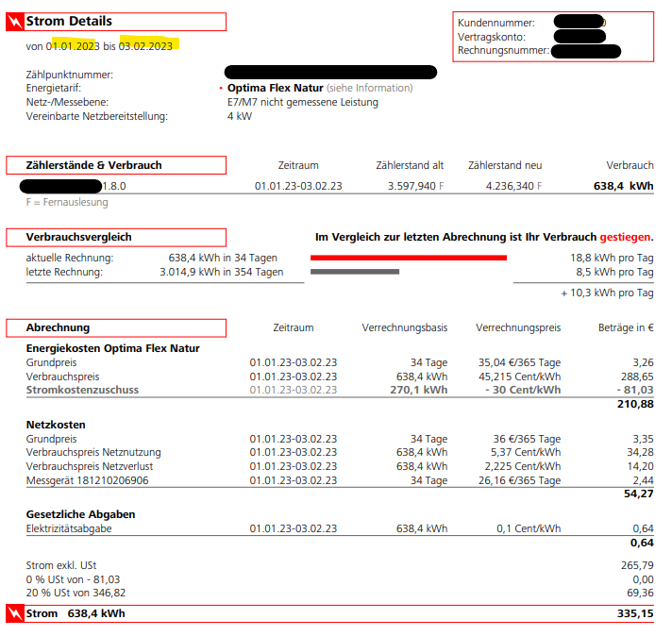Click '638,4 kWh in 34 Tagen'
This screenshot has height=636, width=672.
pyautogui.click(x=223, y=258)
